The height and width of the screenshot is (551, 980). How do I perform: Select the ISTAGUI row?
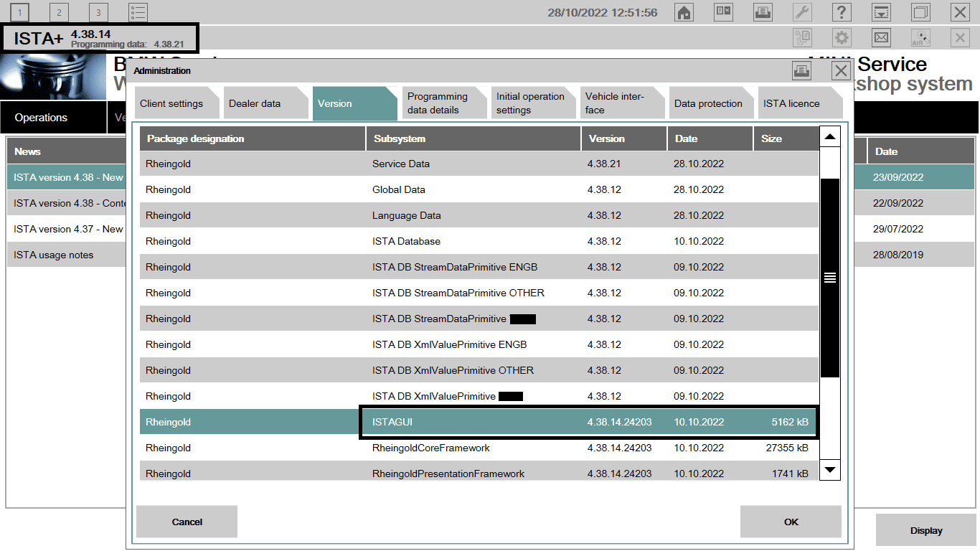coord(479,422)
